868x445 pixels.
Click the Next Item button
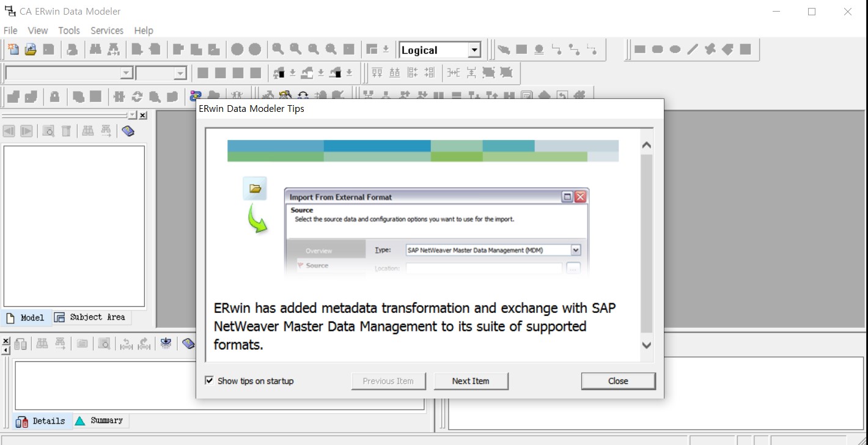click(471, 381)
